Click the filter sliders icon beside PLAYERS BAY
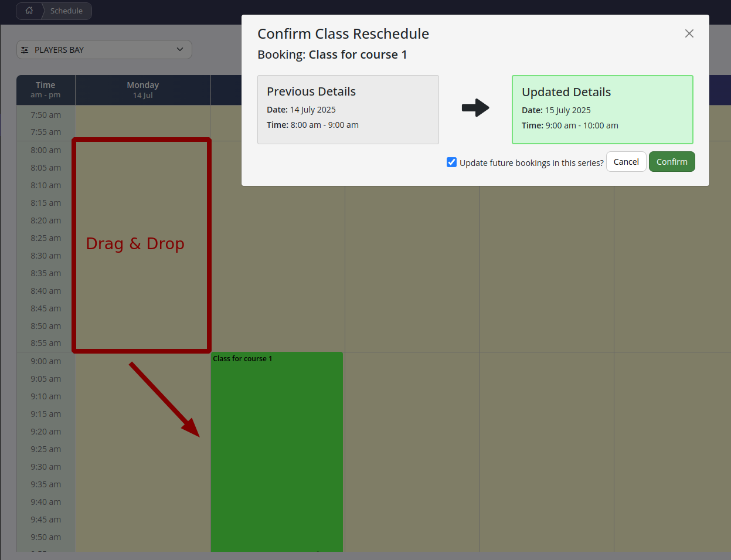731x560 pixels. 25,50
